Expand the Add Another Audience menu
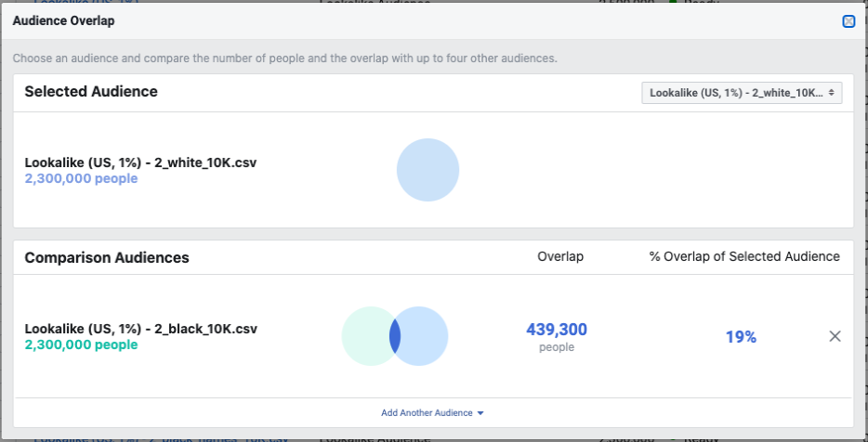868x442 pixels. pos(432,412)
